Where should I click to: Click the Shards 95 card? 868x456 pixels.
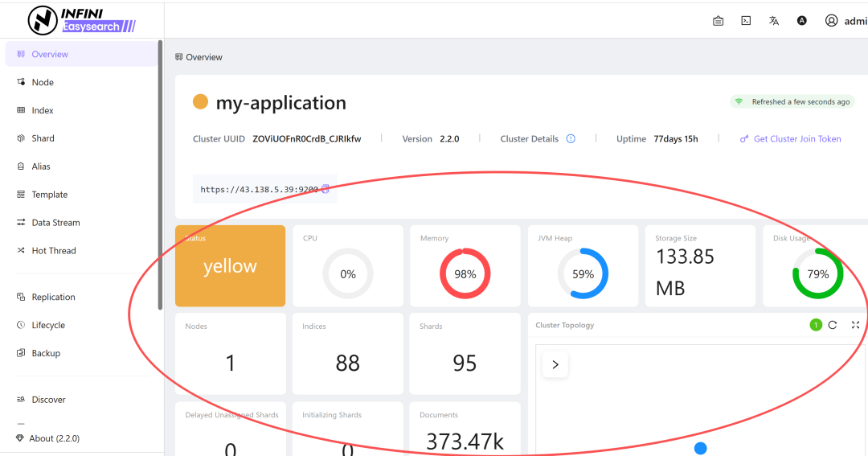coord(465,354)
